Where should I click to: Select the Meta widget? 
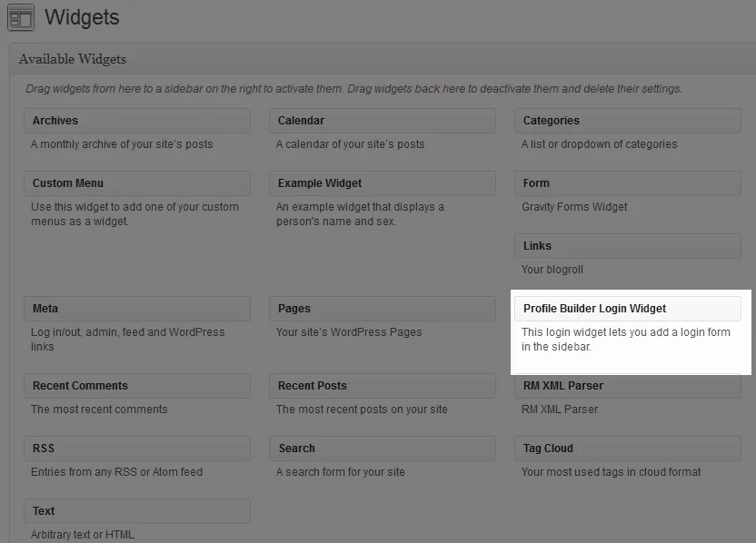click(136, 309)
